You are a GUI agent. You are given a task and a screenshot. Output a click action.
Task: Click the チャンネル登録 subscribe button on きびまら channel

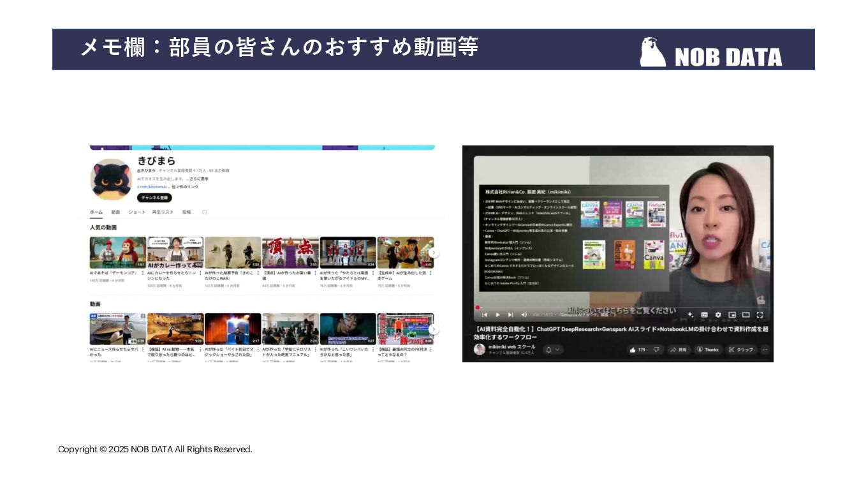click(x=154, y=198)
